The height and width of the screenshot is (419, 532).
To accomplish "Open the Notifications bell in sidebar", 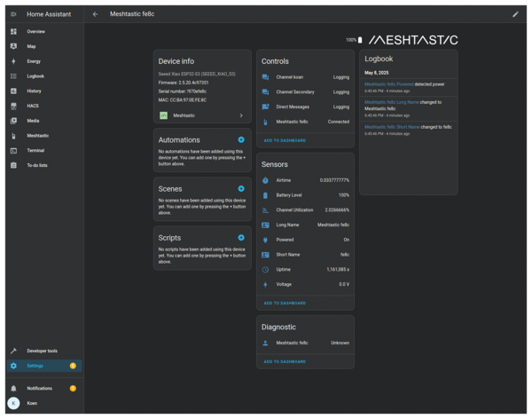I will pos(13,388).
